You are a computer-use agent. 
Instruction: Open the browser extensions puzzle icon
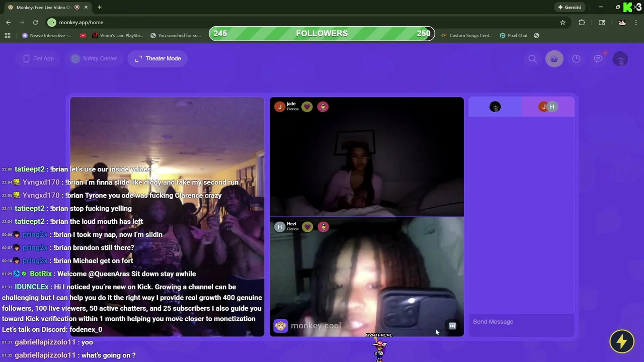(582, 22)
